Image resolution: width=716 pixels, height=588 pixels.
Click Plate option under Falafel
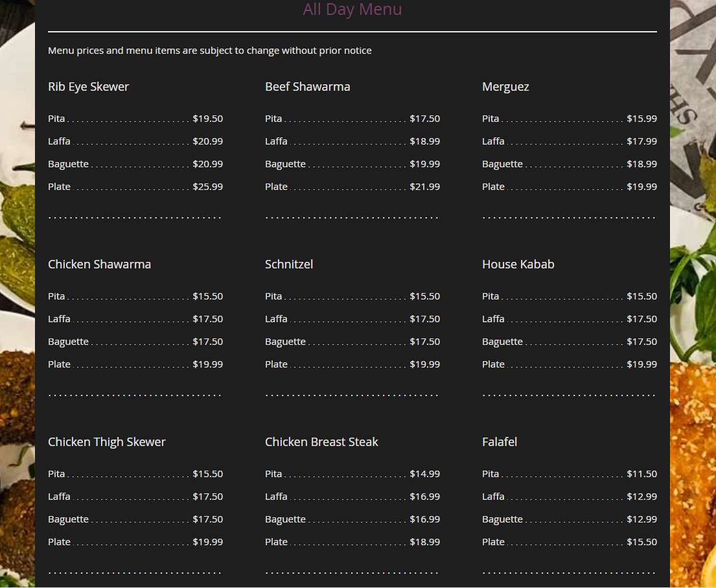pyautogui.click(x=493, y=542)
